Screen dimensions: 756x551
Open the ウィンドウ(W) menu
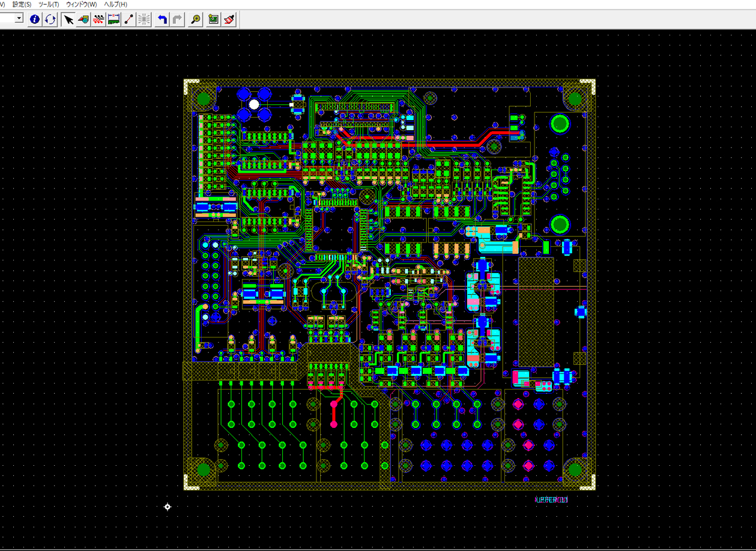click(81, 4)
